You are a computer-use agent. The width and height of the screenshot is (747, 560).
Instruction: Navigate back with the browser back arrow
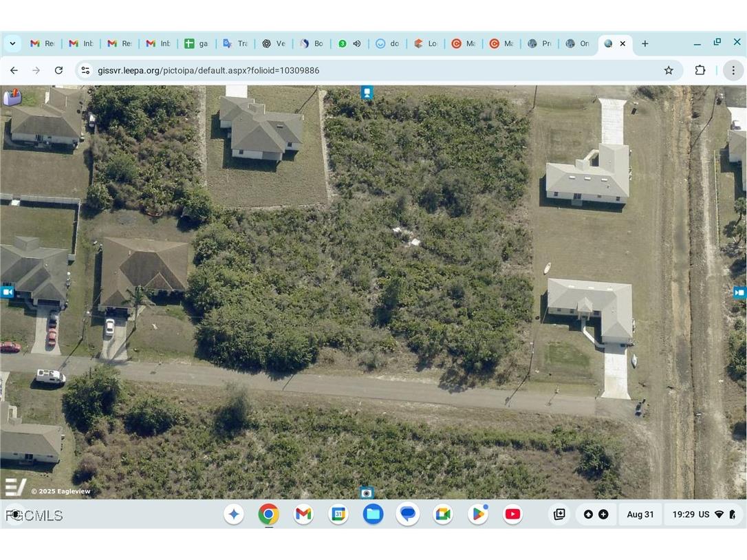14,70
